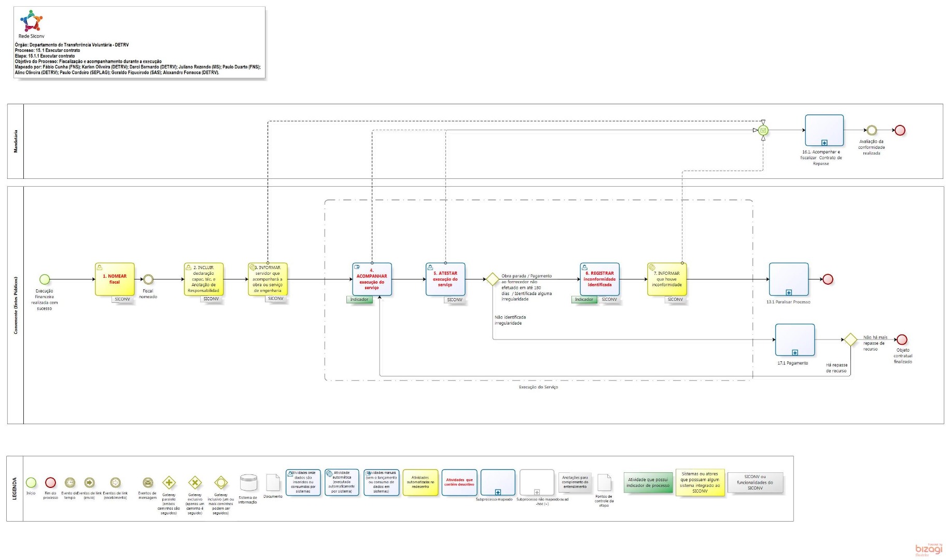Click the yellow 'Sistemas ou atores' legend swatch
Viewport: 950px width, 560px height.
coord(700,483)
